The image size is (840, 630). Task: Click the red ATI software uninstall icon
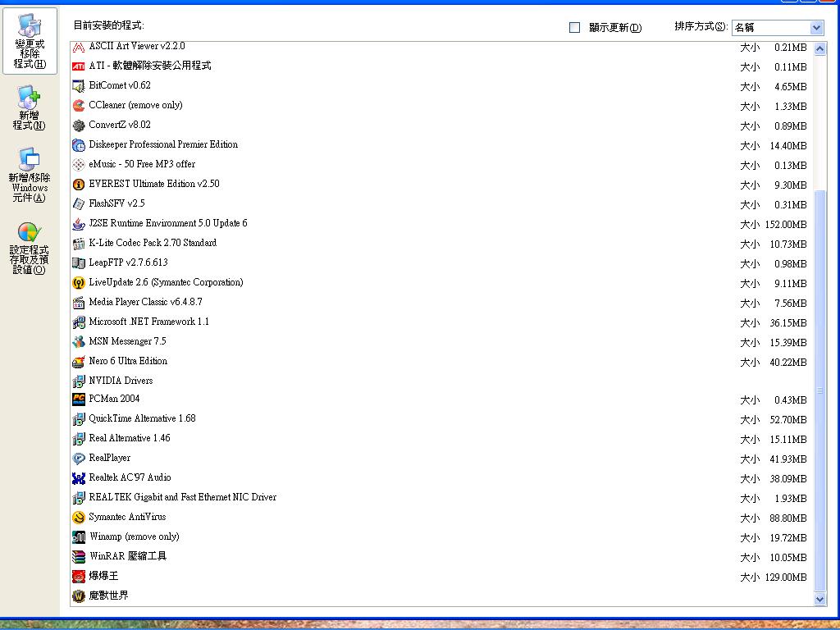(x=78, y=66)
